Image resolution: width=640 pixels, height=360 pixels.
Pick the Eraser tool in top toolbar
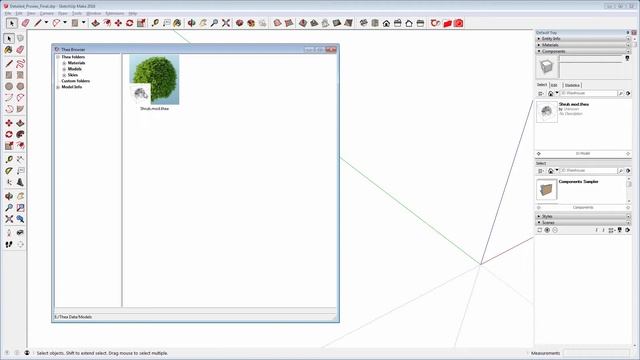click(25, 23)
